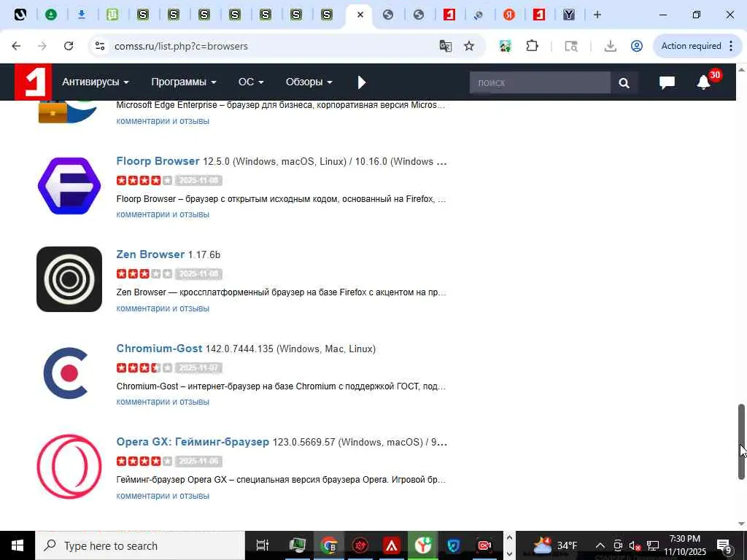Click the address bar URL comss.ru/list.php

pos(181,46)
